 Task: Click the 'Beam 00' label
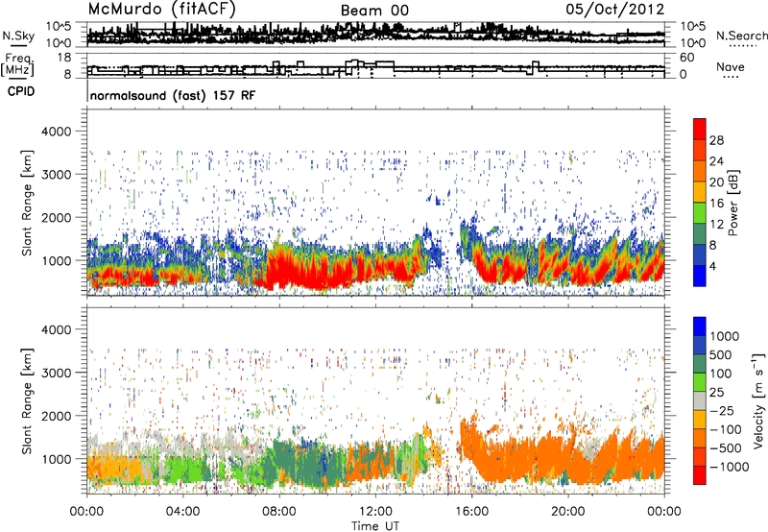pyautogui.click(x=374, y=11)
